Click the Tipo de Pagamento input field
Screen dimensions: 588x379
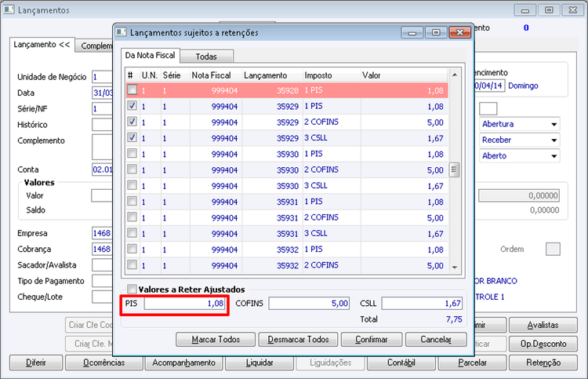click(102, 281)
